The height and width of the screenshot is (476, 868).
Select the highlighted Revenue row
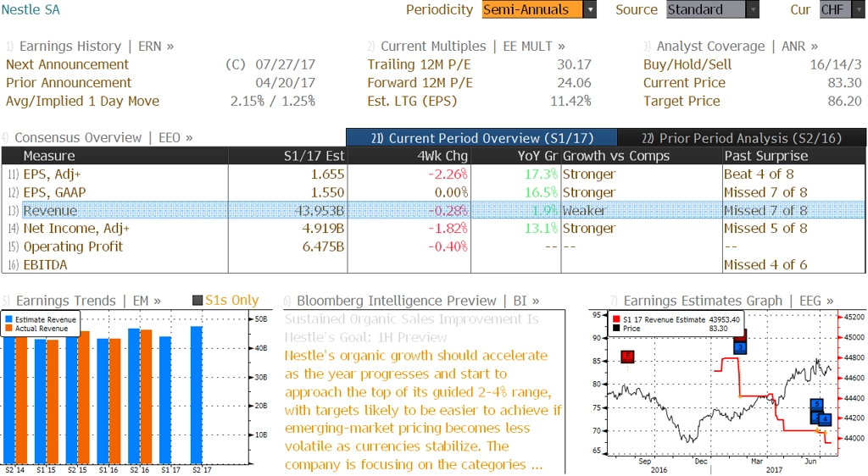(x=433, y=211)
